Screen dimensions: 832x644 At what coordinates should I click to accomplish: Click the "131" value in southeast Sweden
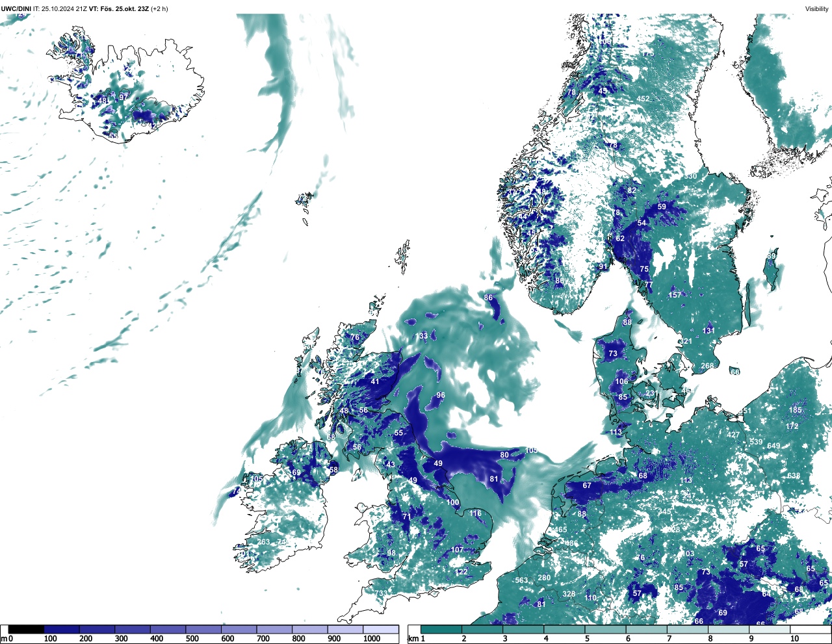[708, 331]
